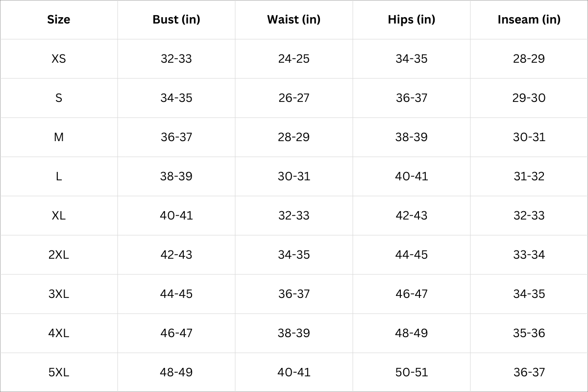Click the bust measurement for size XL

point(176,216)
